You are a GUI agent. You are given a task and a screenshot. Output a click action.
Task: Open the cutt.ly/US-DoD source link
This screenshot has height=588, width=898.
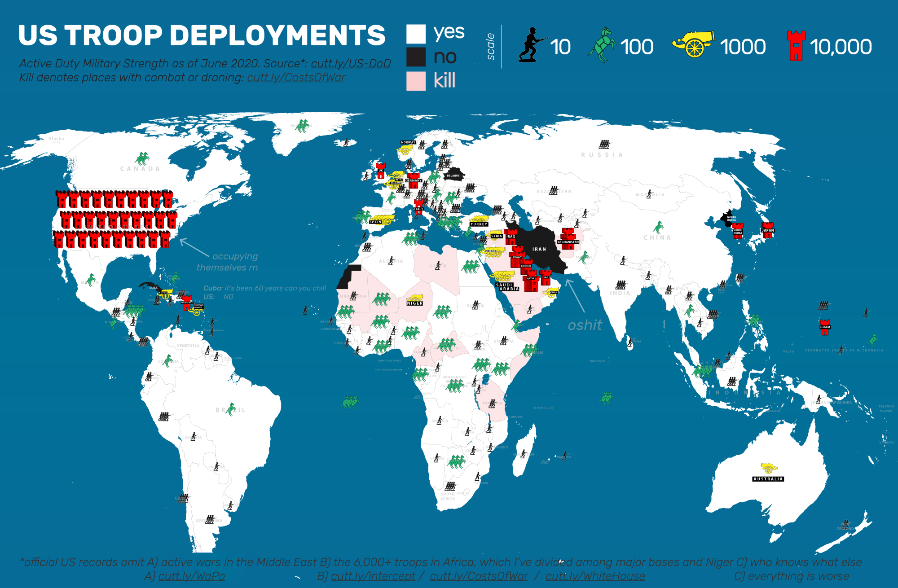[x=351, y=63]
